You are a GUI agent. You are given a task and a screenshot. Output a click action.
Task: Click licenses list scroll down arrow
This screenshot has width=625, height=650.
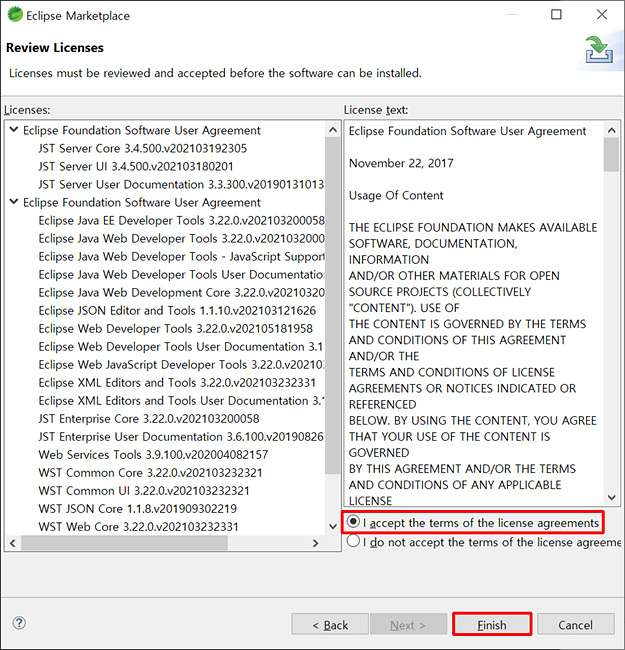(x=333, y=527)
